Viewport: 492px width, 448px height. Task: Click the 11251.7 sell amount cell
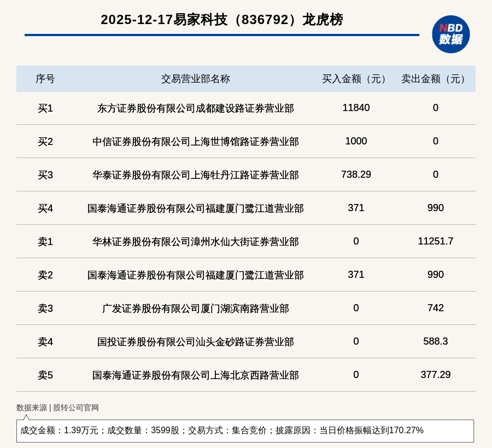(x=435, y=241)
